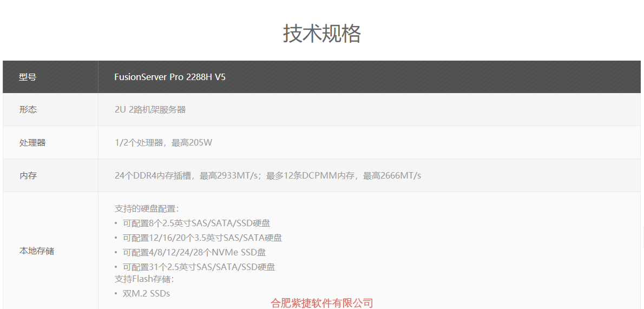Click the 24个DDR4内存插槽 memory description
The image size is (644, 309).
tap(268, 175)
